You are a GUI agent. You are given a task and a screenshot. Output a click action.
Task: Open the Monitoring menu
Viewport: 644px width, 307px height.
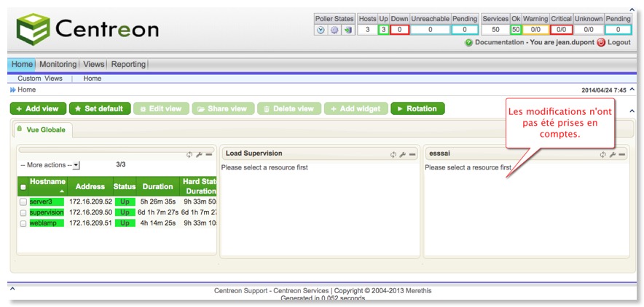[x=58, y=64]
